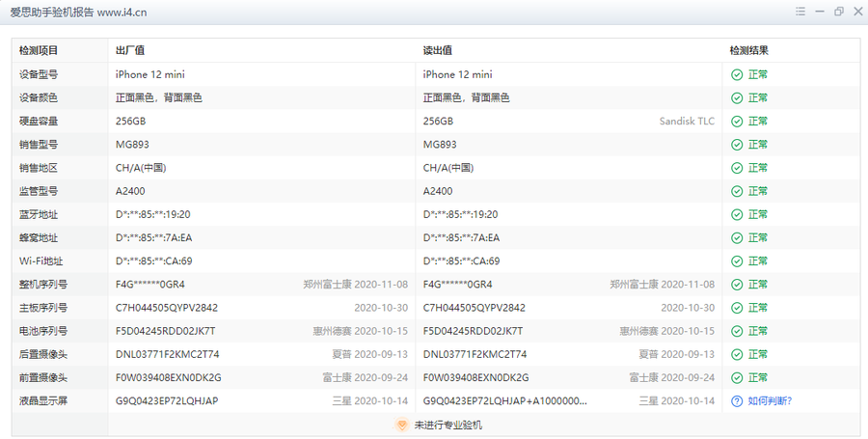Select the 蓝牙地址 row label
Image resolution: width=868 pixels, height=439 pixels.
pos(39,214)
